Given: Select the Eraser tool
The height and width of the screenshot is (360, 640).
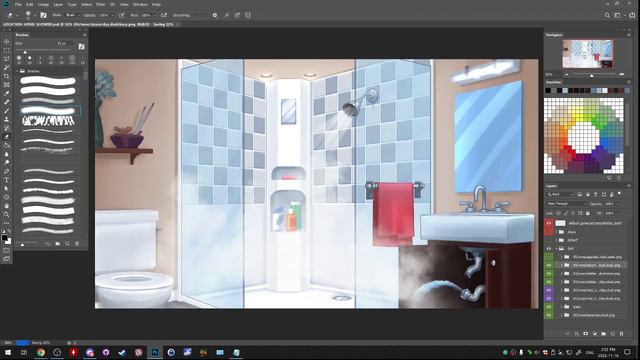Looking at the screenshot, I should click(x=7, y=136).
